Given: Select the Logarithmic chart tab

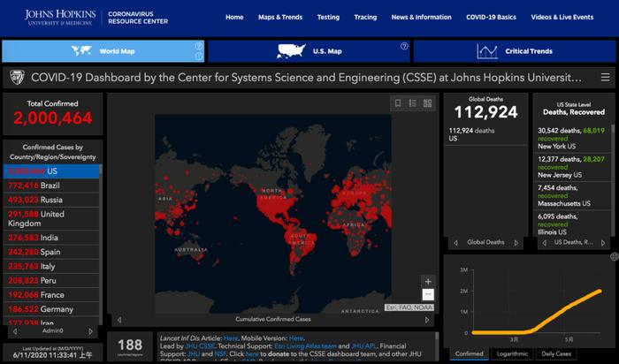Looking at the screenshot, I should coord(512,353).
